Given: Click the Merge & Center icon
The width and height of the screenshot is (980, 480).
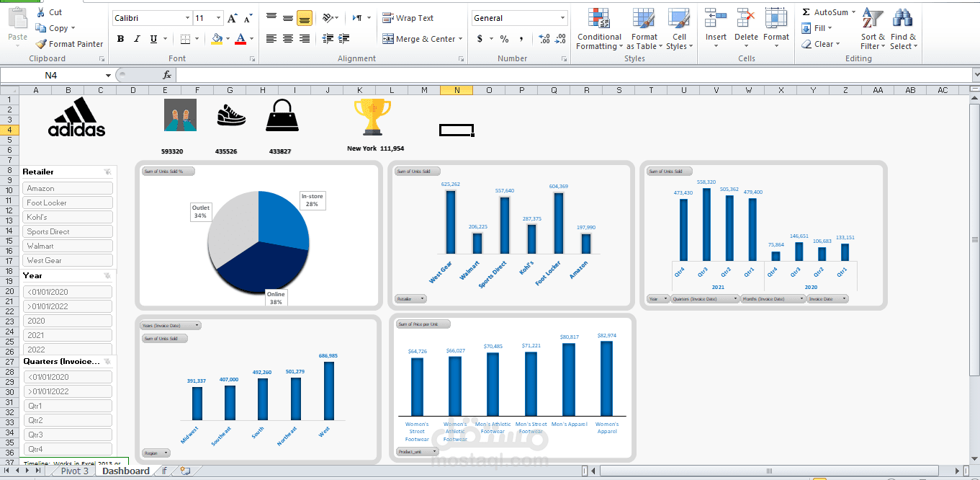Looking at the screenshot, I should (388, 39).
